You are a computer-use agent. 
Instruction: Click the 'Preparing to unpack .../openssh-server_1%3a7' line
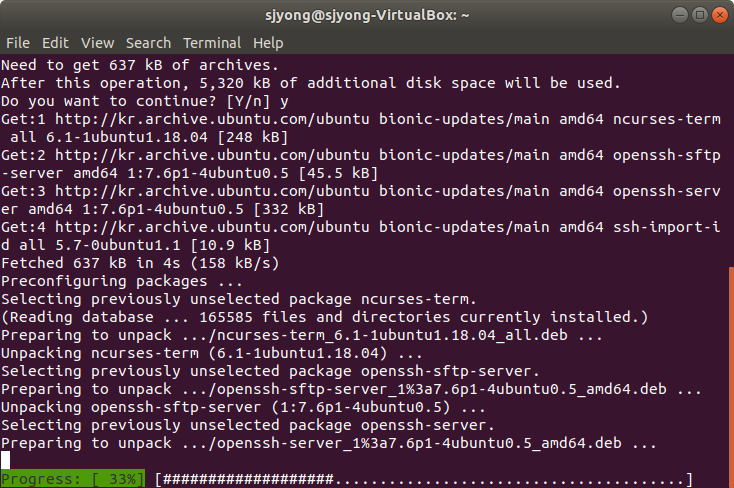pos(329,444)
